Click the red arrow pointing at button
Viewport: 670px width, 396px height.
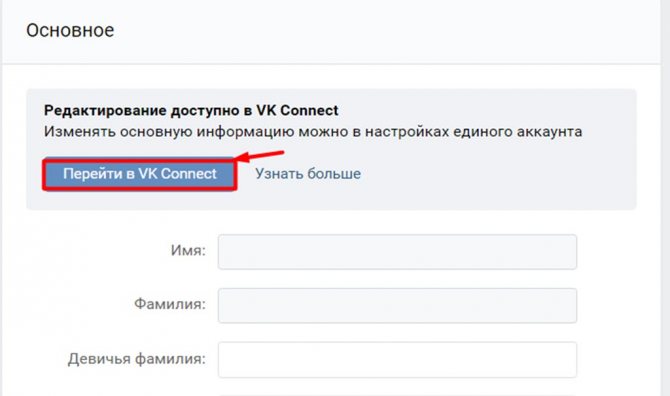pyautogui.click(x=259, y=155)
